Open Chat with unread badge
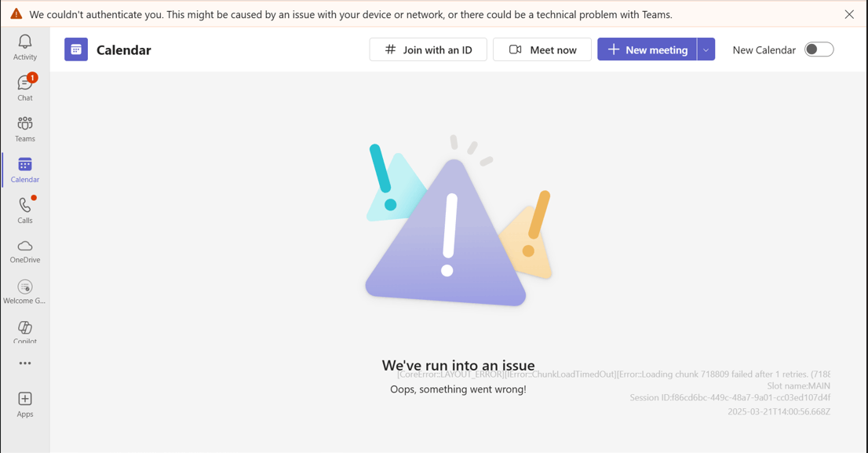 tap(25, 88)
